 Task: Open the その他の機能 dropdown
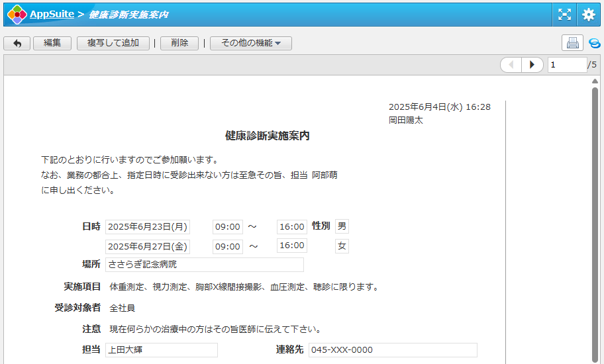click(x=251, y=43)
